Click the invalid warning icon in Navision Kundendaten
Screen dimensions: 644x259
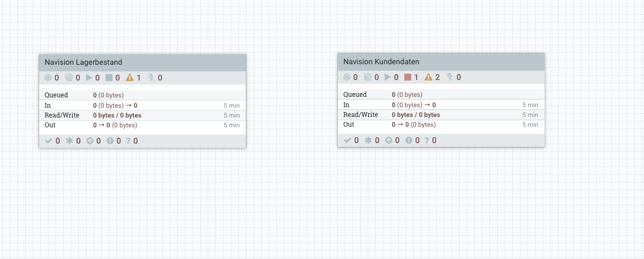point(428,77)
